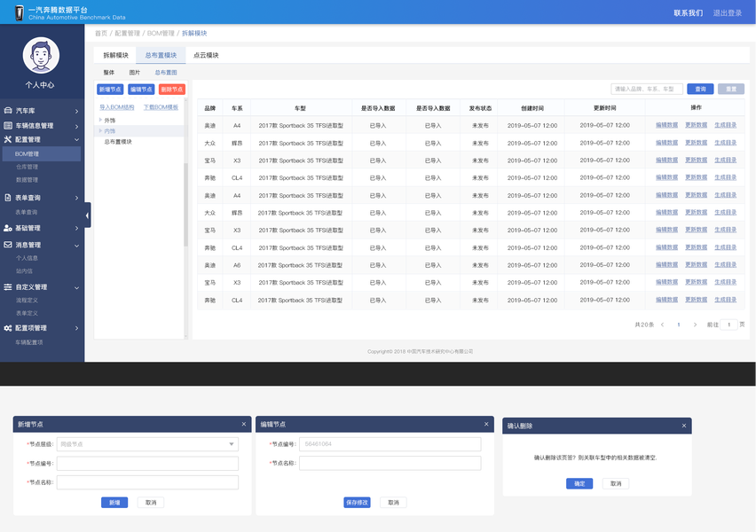Click 节点编号 field in 新增节点 dialog

[x=147, y=463]
